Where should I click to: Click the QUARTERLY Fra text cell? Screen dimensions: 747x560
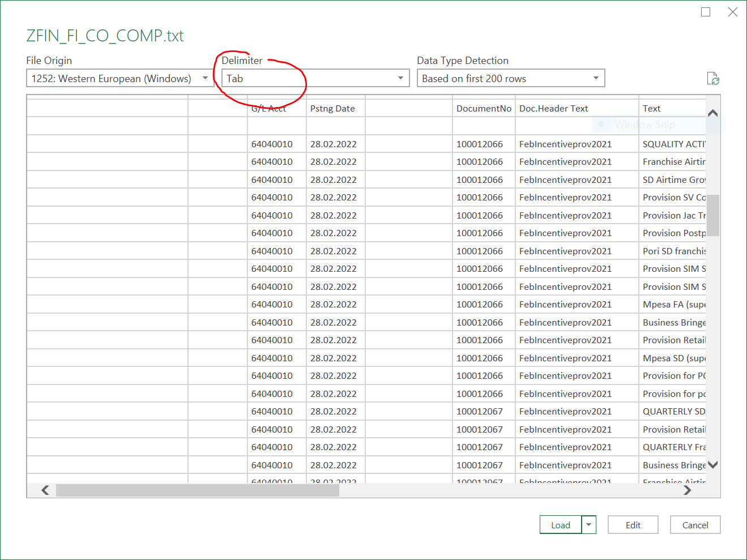click(x=672, y=447)
